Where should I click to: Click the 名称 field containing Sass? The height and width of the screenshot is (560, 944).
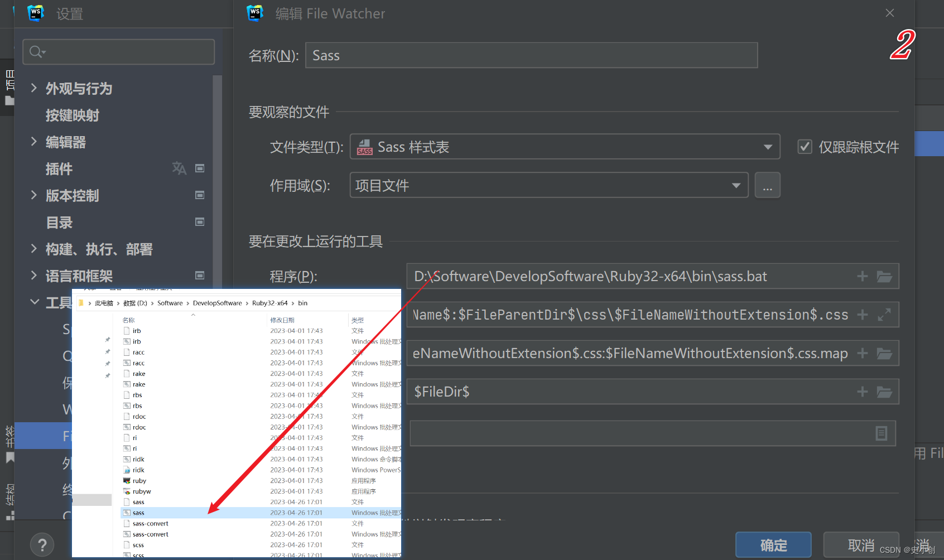coord(531,55)
